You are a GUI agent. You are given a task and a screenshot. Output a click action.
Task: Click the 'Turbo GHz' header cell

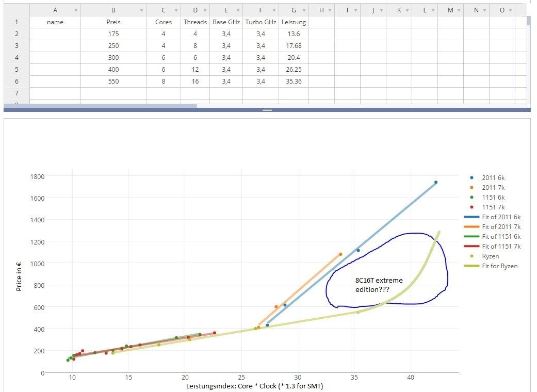pyautogui.click(x=261, y=22)
